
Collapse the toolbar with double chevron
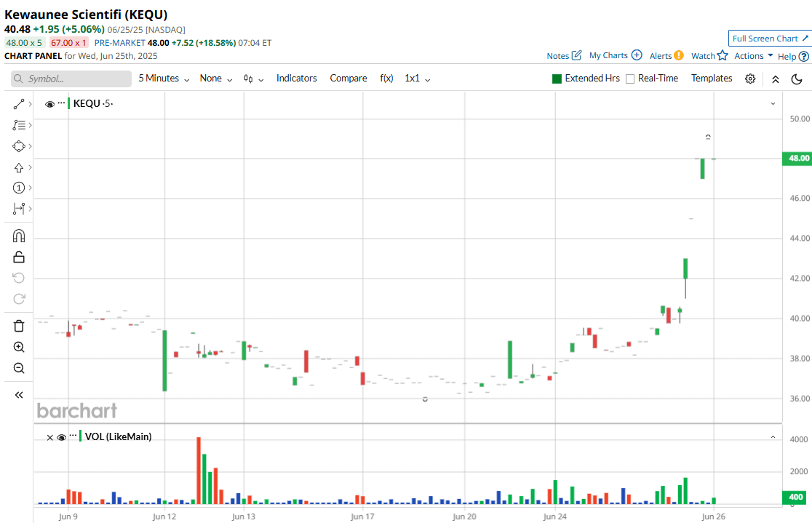(x=775, y=79)
